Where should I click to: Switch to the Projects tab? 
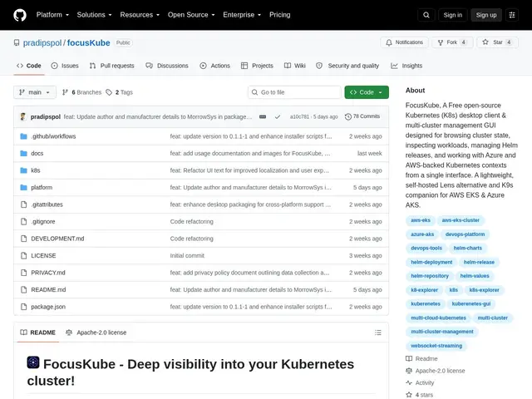[257, 66]
